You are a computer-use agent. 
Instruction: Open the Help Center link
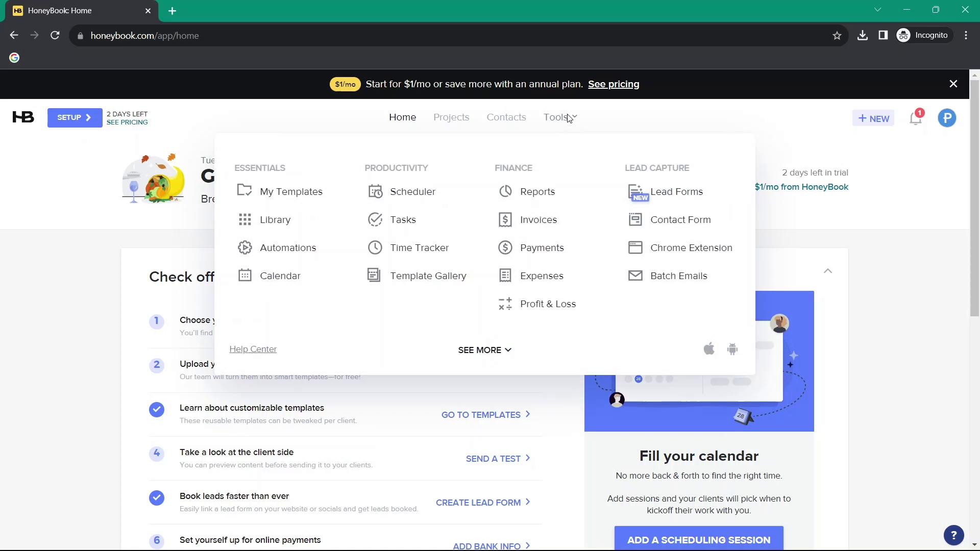point(254,348)
